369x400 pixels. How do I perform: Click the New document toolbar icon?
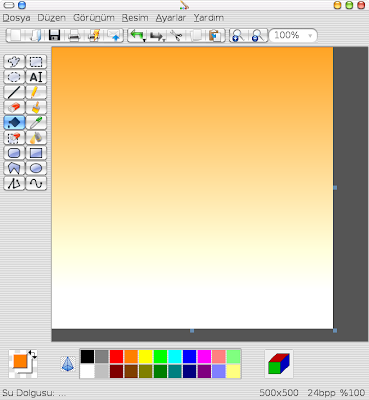15,35
